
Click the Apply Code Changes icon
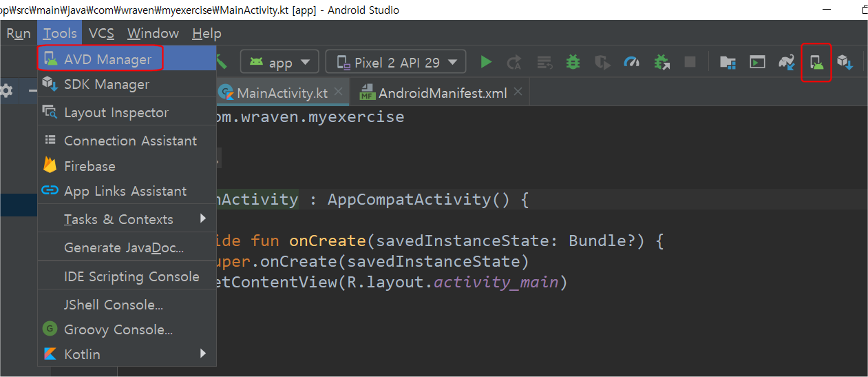pos(544,63)
